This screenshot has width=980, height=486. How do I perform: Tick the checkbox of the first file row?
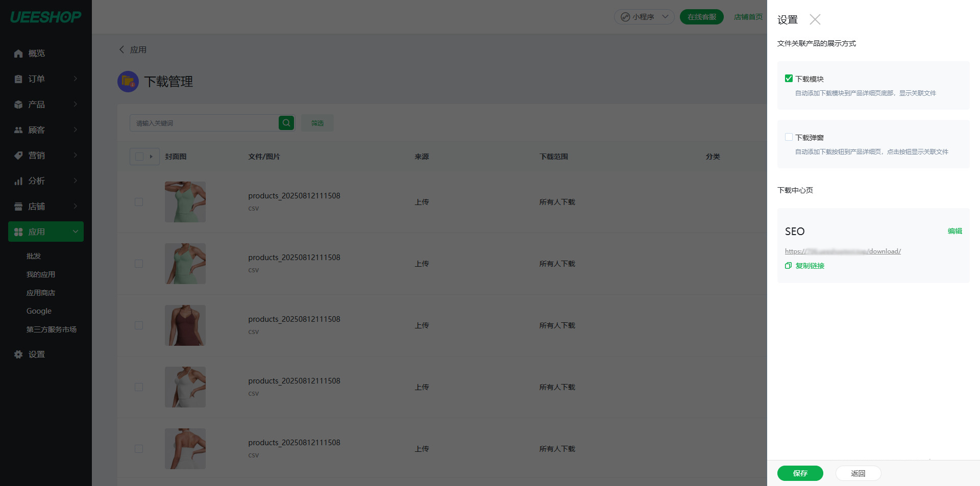[x=139, y=202]
